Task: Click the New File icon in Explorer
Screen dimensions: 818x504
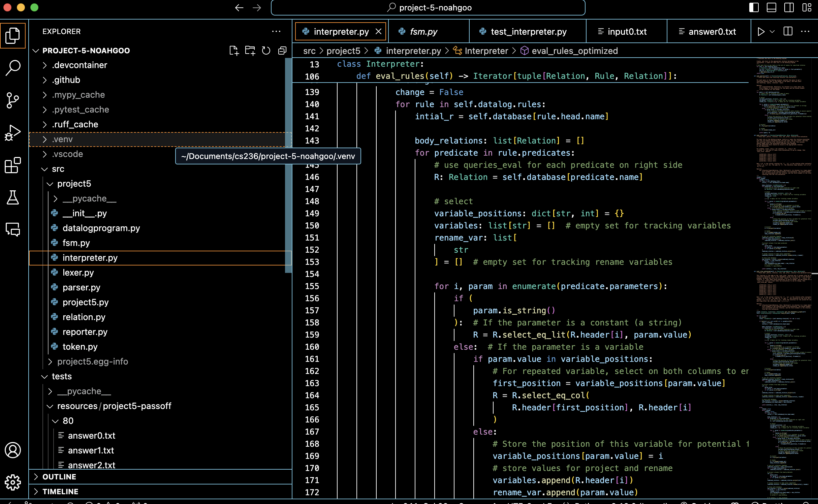Action: coord(234,51)
